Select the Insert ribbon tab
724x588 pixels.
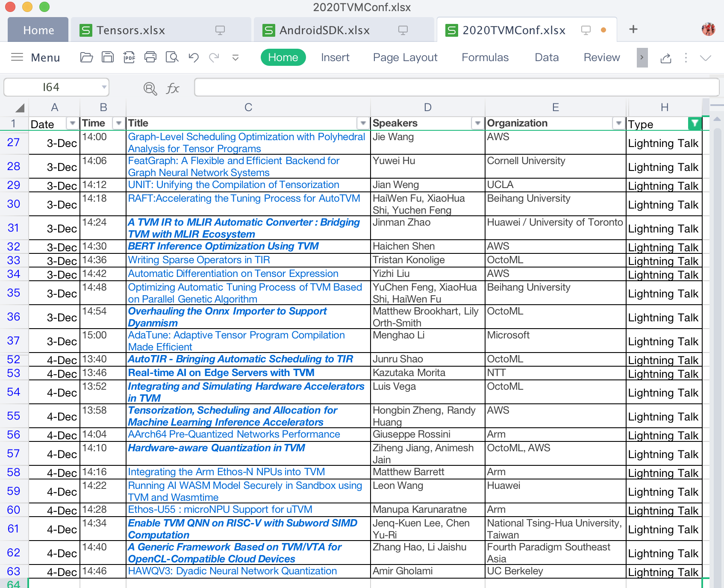coord(335,57)
